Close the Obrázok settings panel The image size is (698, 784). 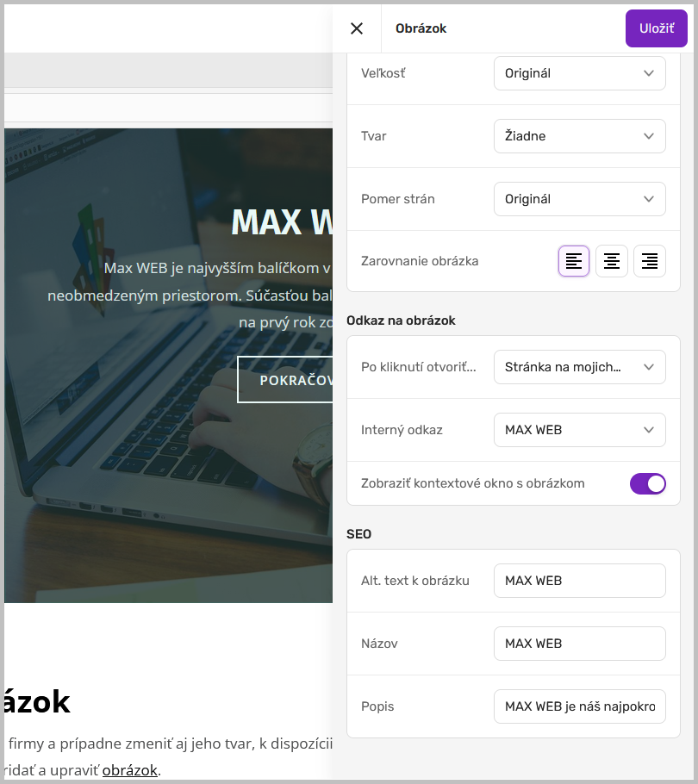(x=357, y=28)
